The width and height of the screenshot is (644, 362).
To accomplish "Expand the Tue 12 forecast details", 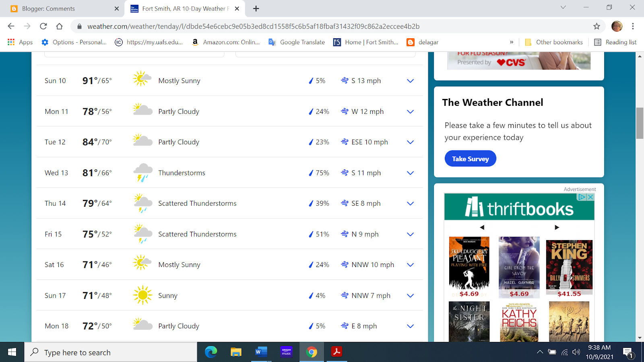I will pyautogui.click(x=410, y=142).
